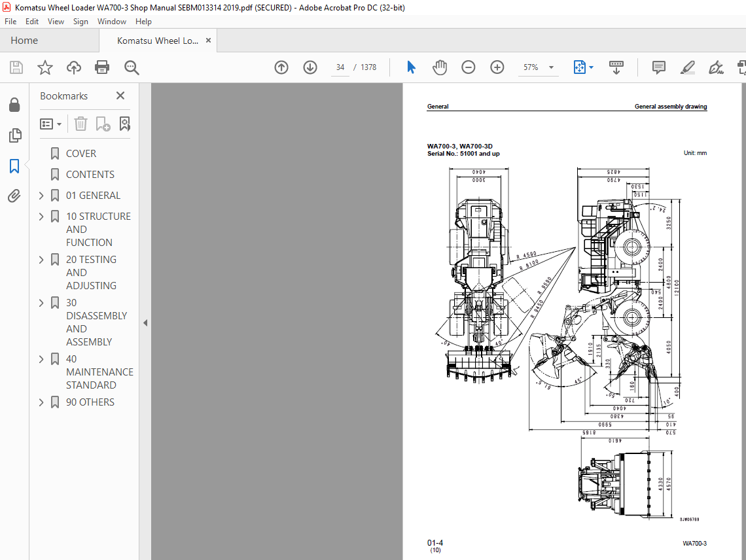
Task: Open bookmarks options menu dropdown
Action: coord(51,124)
